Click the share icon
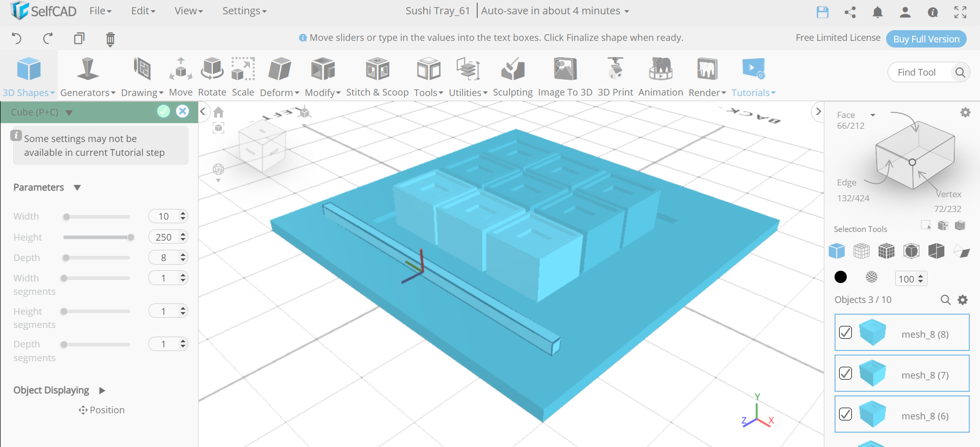 850,12
